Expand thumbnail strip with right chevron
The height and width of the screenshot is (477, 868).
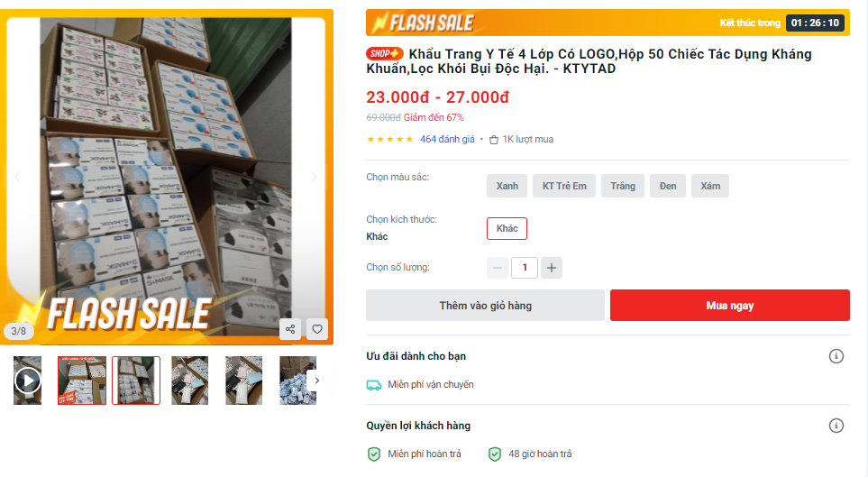click(316, 381)
